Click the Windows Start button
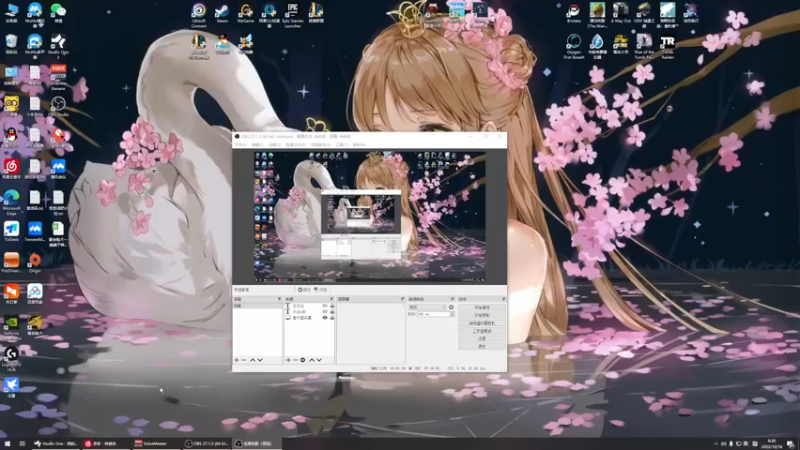800x450 pixels. tap(7, 444)
